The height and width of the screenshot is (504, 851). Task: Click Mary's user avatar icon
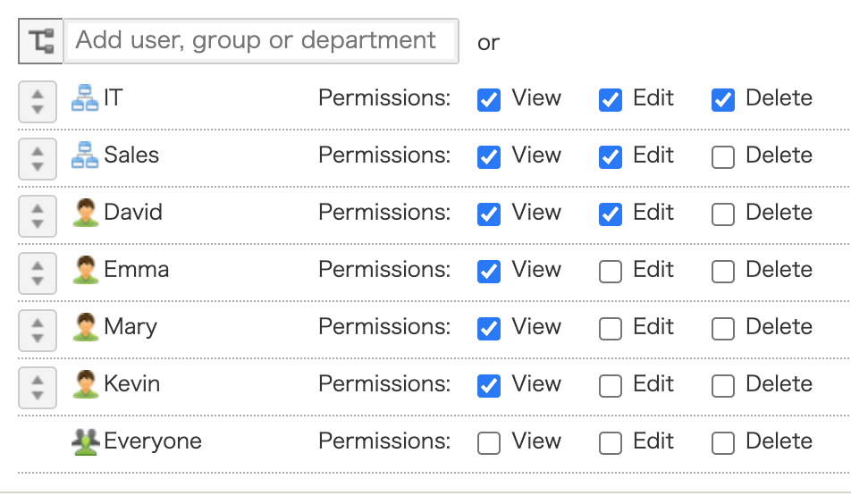click(x=85, y=327)
